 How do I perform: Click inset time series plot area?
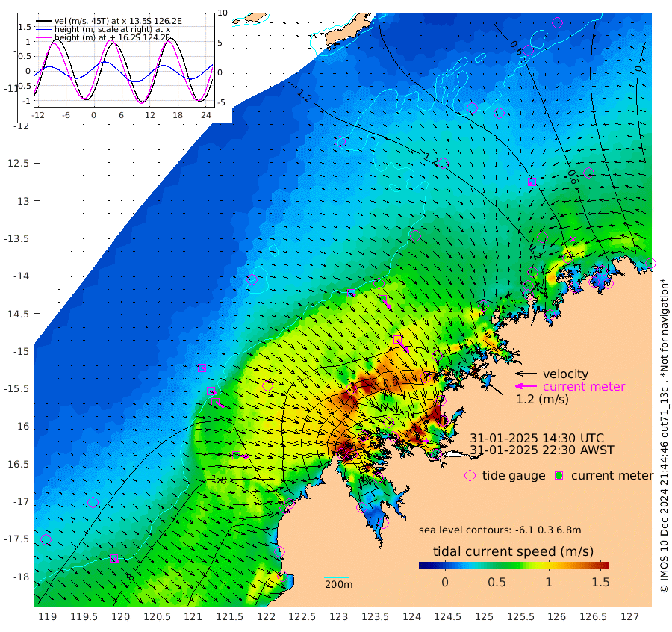tap(124, 60)
